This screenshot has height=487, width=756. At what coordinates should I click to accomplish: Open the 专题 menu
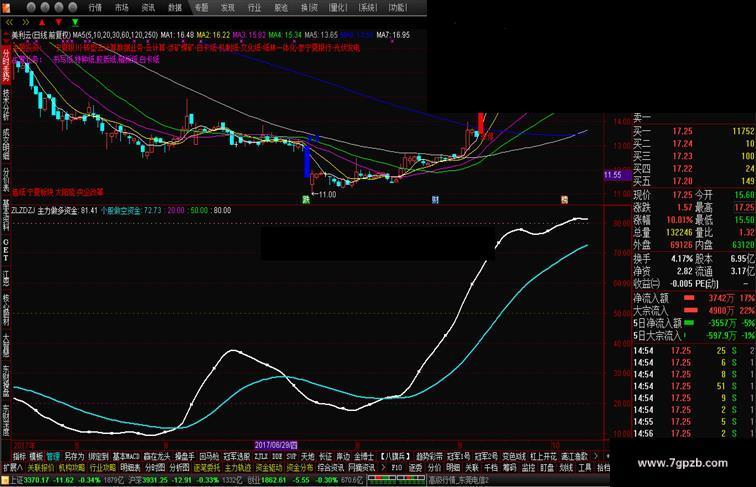[201, 8]
